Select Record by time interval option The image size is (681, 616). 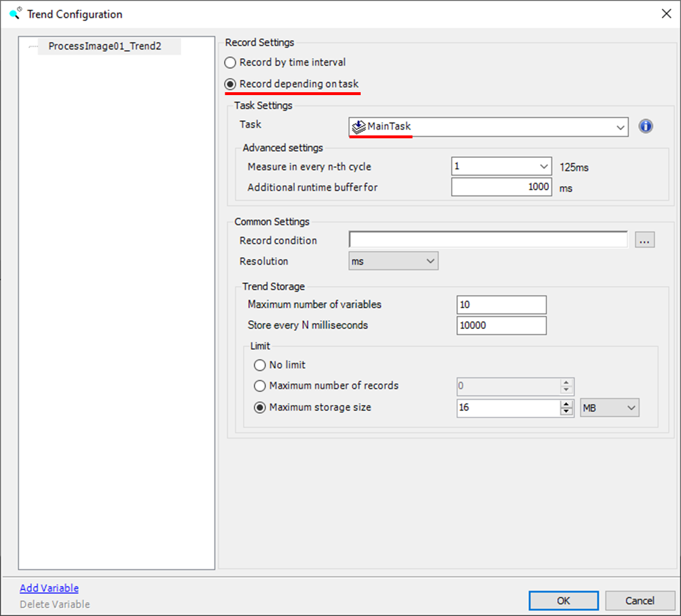pyautogui.click(x=230, y=62)
